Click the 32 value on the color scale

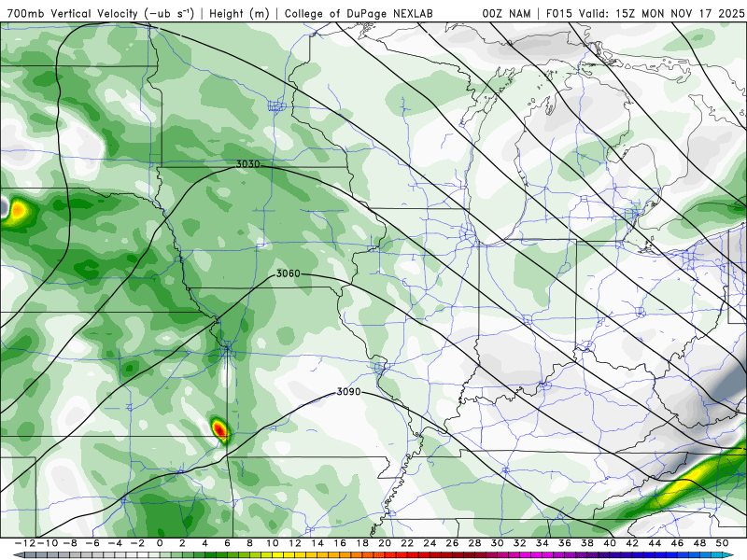pyautogui.click(x=520, y=543)
